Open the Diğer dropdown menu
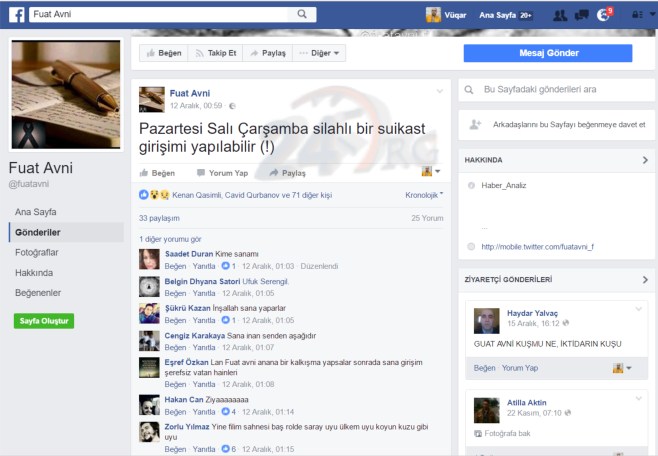 (x=320, y=53)
